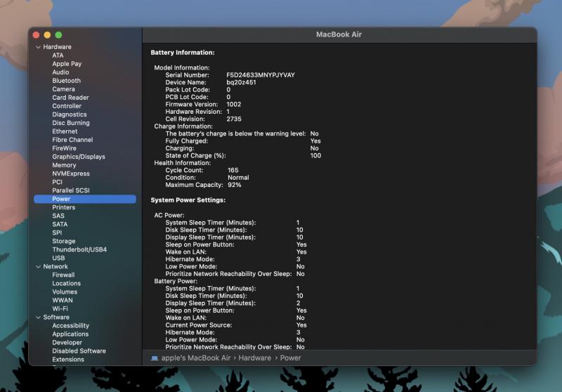Select ATA in the sidebar
The image size is (562, 392).
pos(58,55)
